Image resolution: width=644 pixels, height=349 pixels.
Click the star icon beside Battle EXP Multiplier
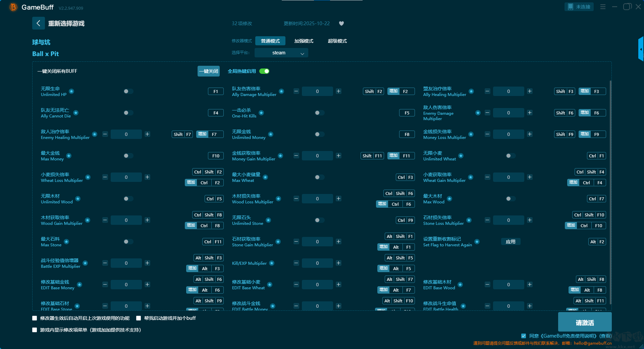[85, 263]
